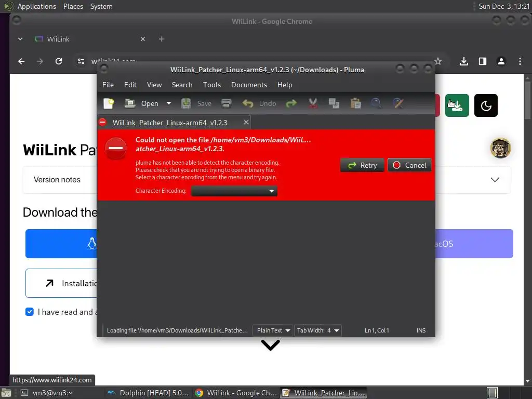Screen dimensions: 532x399
Task: Click the Save button in Pluma toolbar
Action: coord(196,103)
